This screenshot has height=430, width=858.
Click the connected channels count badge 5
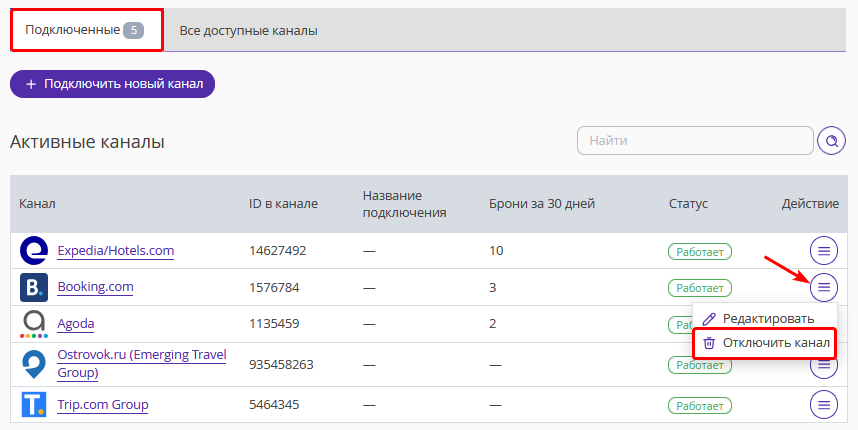pyautogui.click(x=134, y=30)
